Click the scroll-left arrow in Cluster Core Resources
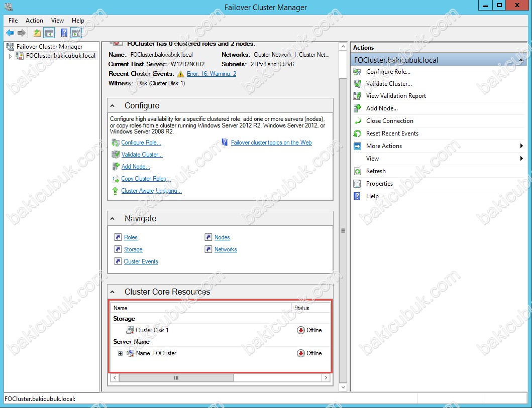The height and width of the screenshot is (408, 532). (x=115, y=377)
